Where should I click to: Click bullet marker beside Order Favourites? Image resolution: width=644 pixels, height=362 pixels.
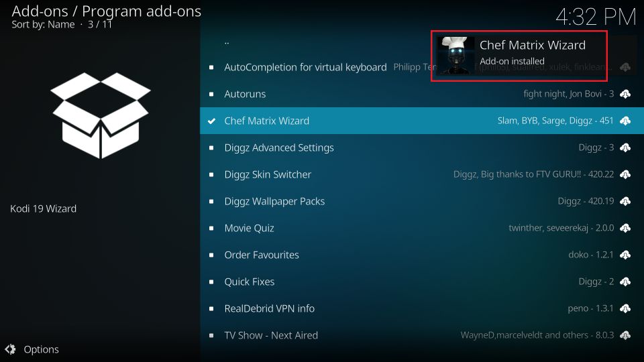[211, 255]
